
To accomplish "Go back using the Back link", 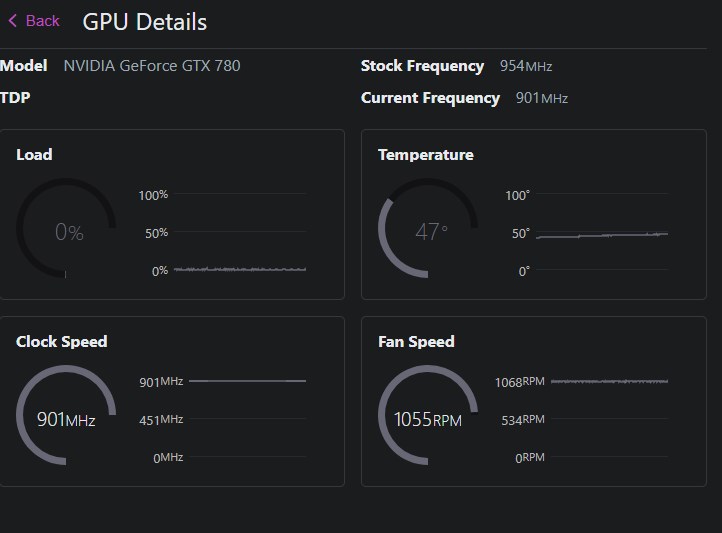I will pyautogui.click(x=34, y=21).
